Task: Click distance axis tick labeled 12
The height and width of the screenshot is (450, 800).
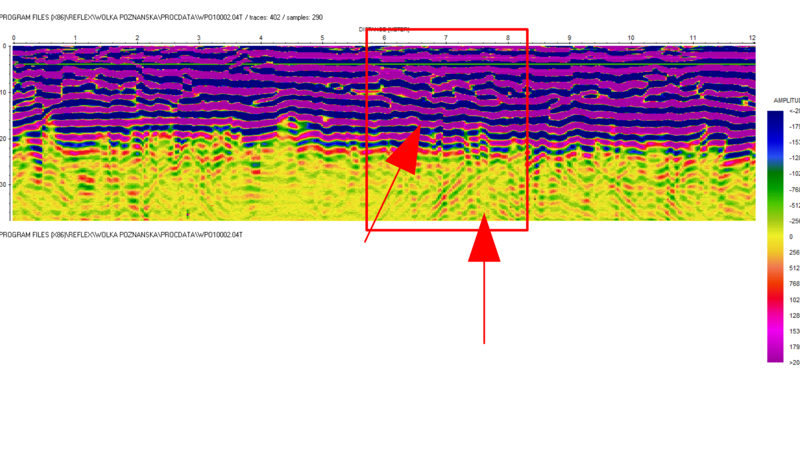Action: 752,39
